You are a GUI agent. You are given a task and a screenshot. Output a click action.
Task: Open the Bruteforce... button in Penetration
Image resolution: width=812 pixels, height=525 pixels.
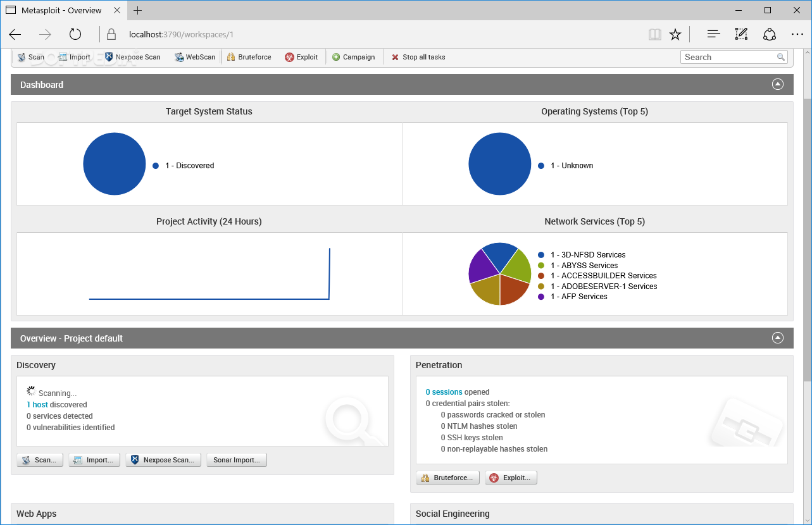tap(448, 478)
